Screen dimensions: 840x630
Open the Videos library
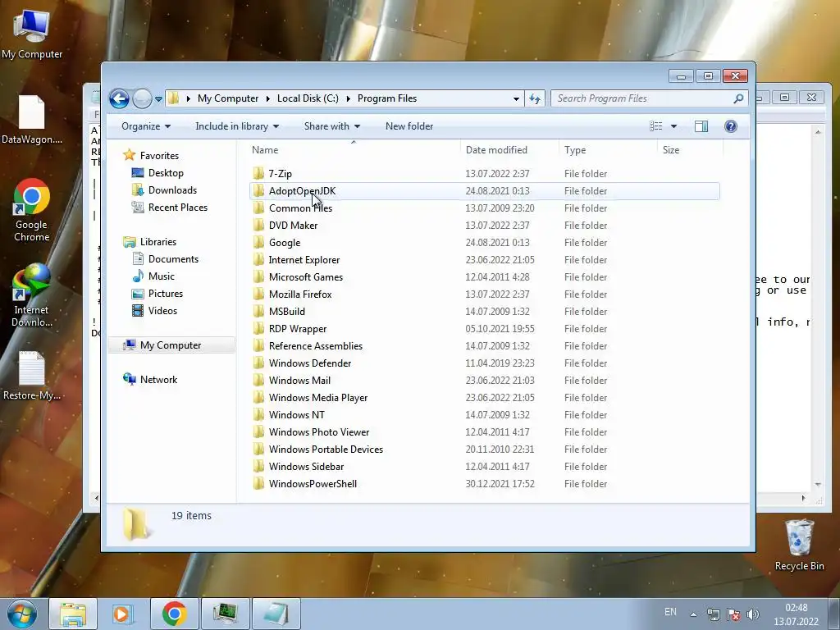(162, 311)
